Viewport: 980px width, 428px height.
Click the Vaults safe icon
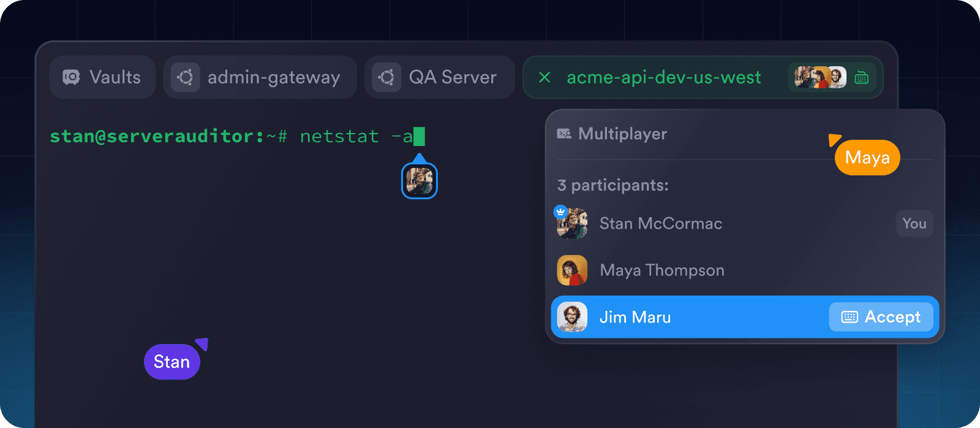[71, 77]
